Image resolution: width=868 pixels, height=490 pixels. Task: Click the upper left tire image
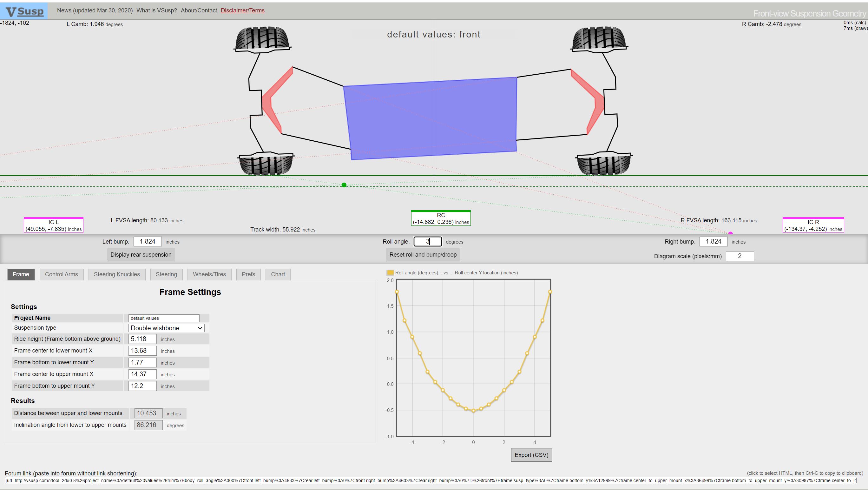pos(262,38)
